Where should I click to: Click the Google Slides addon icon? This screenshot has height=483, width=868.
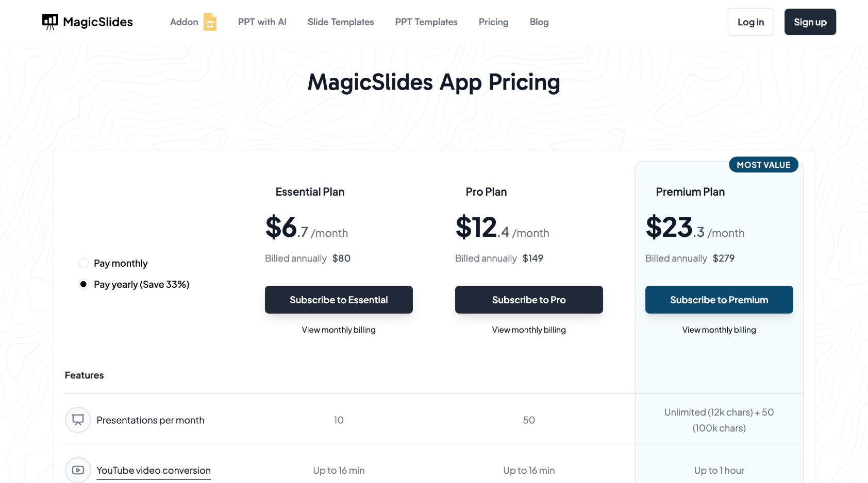(210, 22)
